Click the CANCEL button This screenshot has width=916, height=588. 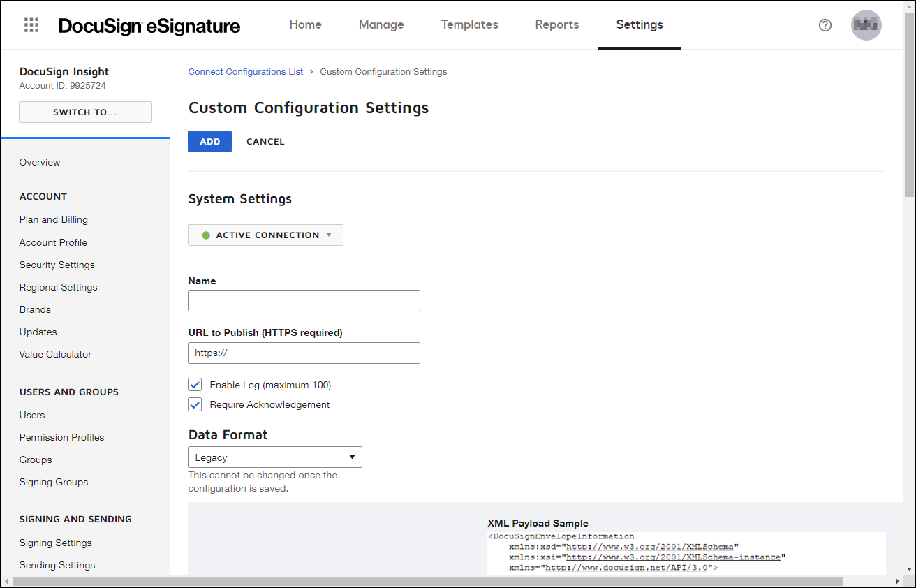pyautogui.click(x=265, y=141)
